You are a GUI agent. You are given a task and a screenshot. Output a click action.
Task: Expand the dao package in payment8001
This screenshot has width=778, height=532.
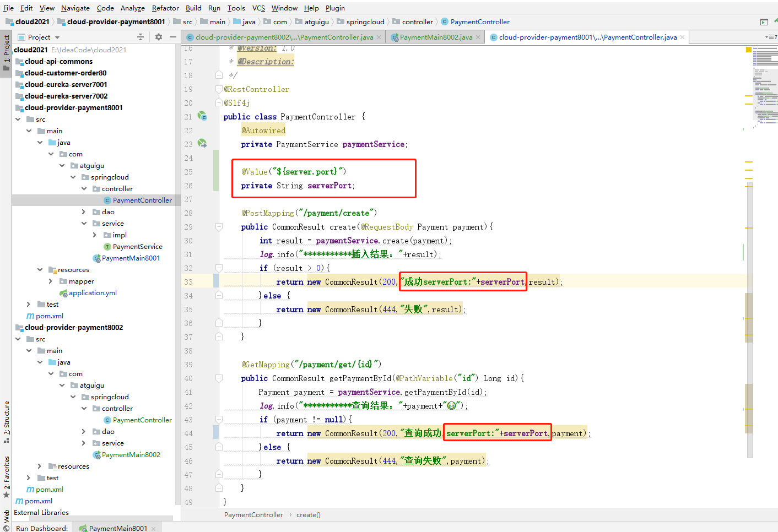click(x=84, y=211)
